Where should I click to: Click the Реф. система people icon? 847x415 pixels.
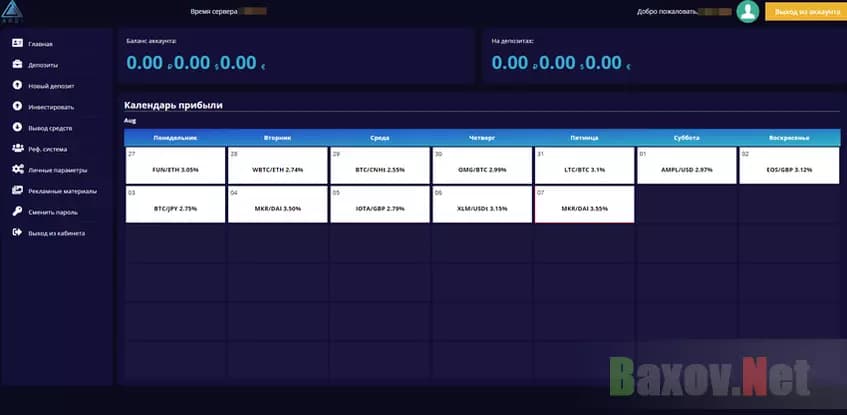click(x=18, y=149)
